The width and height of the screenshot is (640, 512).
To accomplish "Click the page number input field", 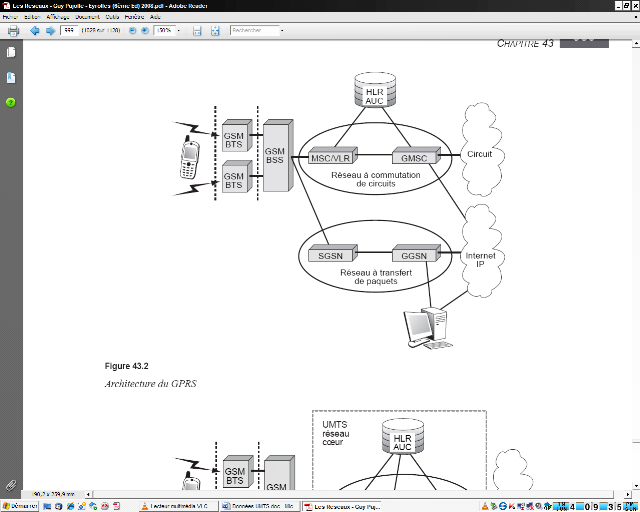I will click(69, 30).
